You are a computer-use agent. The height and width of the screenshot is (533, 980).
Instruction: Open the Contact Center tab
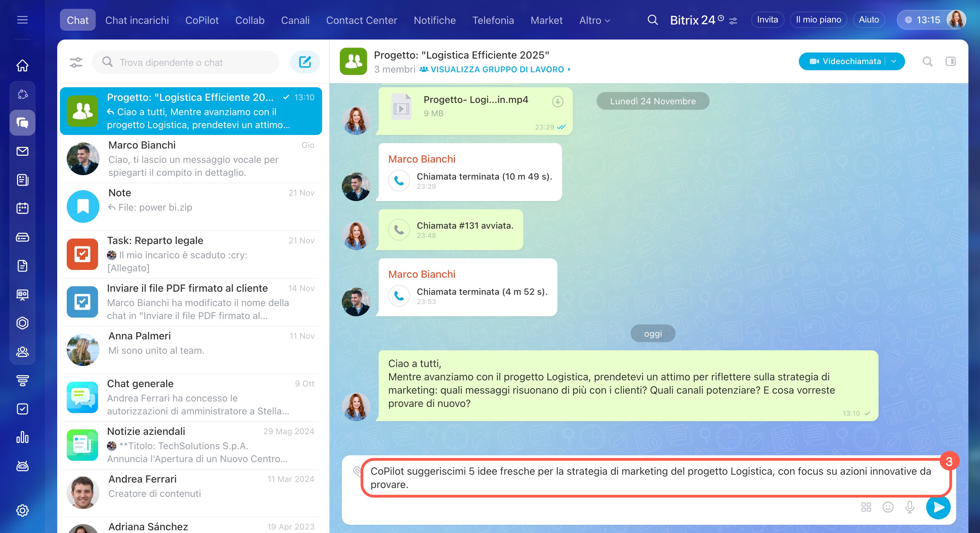[x=361, y=20]
